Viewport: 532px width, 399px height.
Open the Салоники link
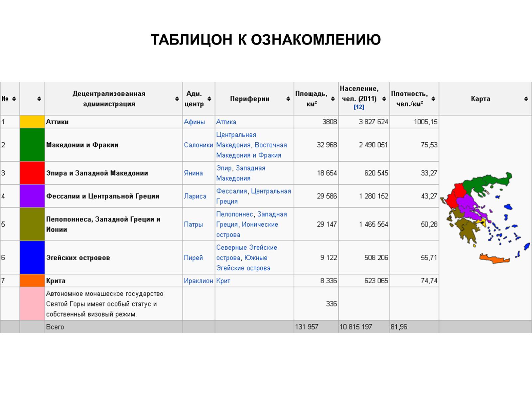(x=199, y=145)
